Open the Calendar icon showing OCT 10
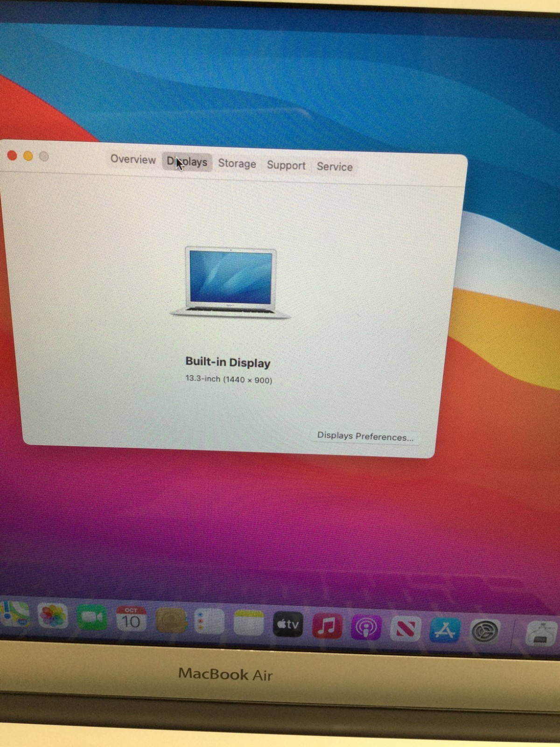Viewport: 560px width, 747px height. click(131, 619)
